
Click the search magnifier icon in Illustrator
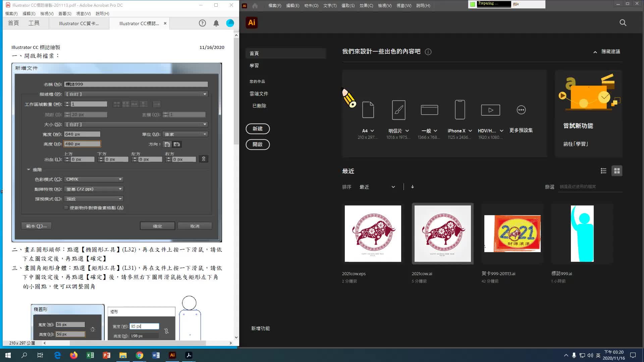tap(623, 23)
